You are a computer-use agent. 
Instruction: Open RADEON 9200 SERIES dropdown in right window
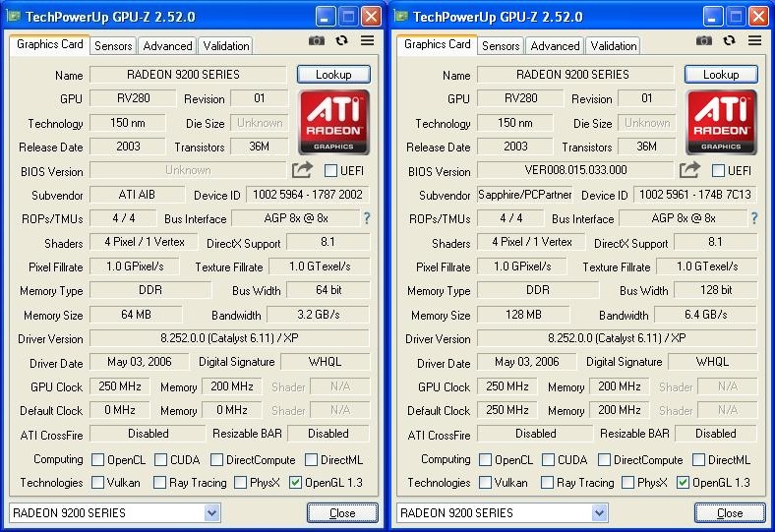(600, 512)
